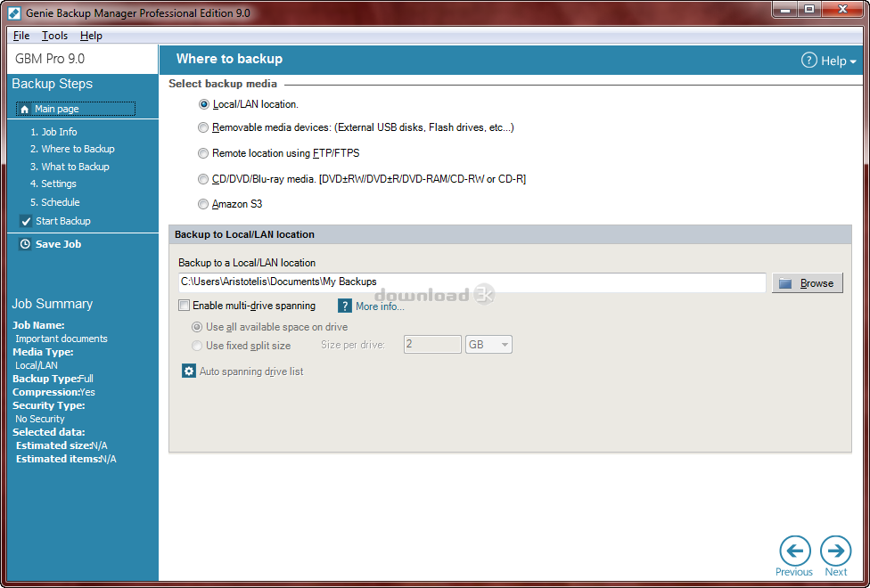This screenshot has height=588, width=870.
Task: Select the Amazon S3 option
Action: (203, 204)
